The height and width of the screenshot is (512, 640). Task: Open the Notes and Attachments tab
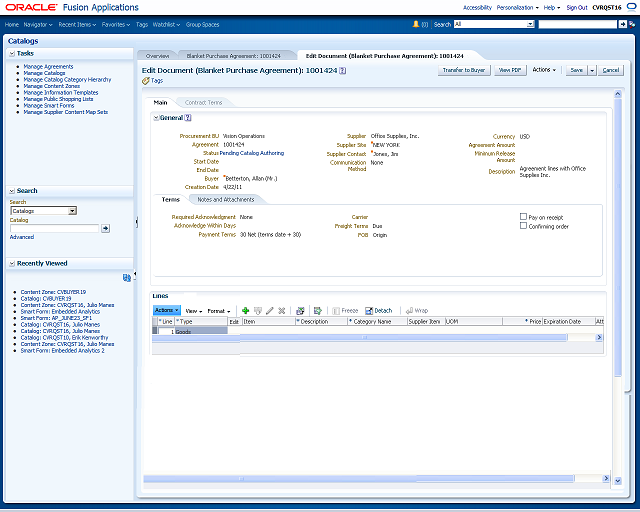[x=226, y=200]
